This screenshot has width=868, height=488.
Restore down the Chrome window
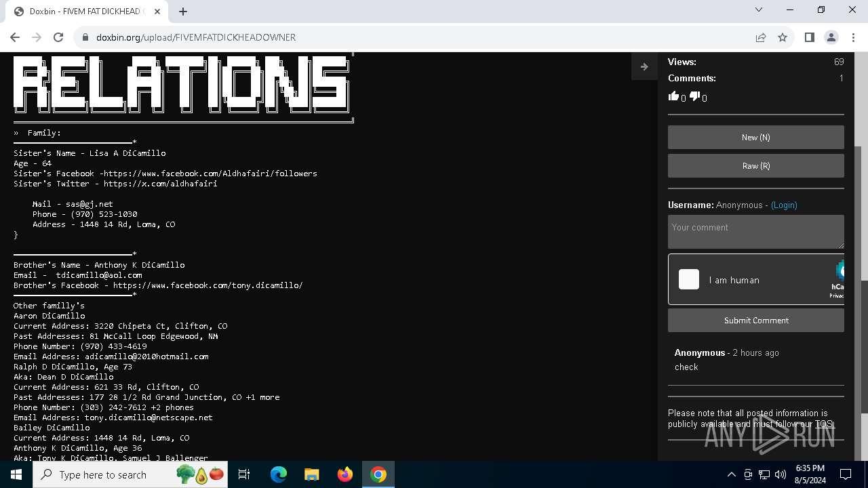[x=821, y=9]
